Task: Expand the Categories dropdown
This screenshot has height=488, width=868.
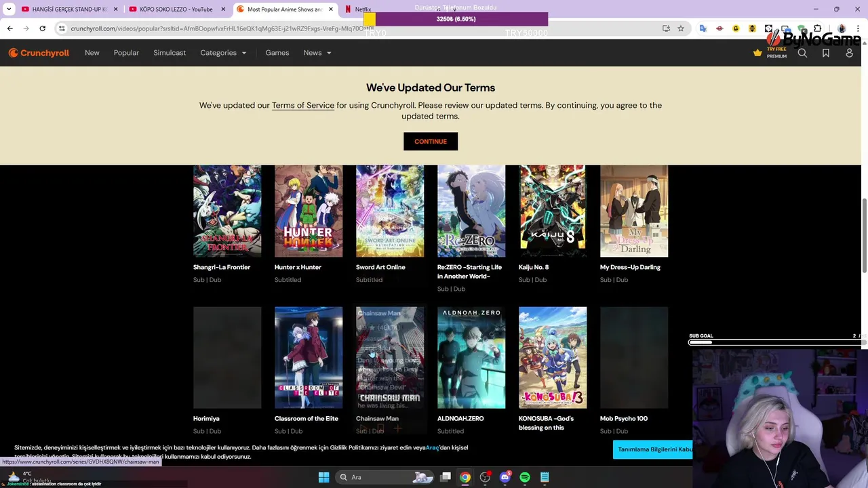Action: (223, 53)
